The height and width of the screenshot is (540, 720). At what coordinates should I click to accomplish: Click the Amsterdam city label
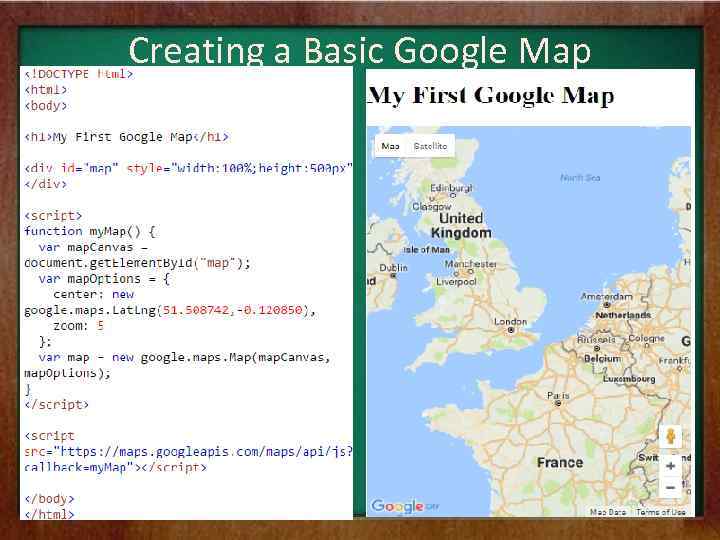click(607, 297)
